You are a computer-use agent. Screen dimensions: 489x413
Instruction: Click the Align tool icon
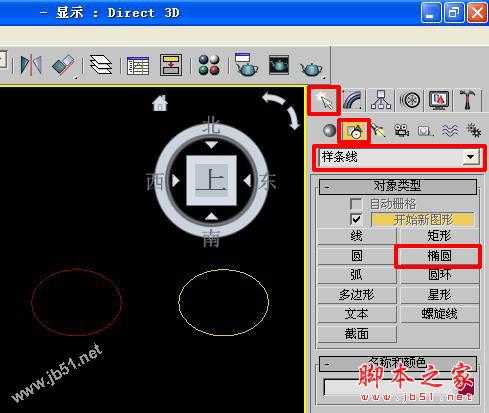coord(64,66)
